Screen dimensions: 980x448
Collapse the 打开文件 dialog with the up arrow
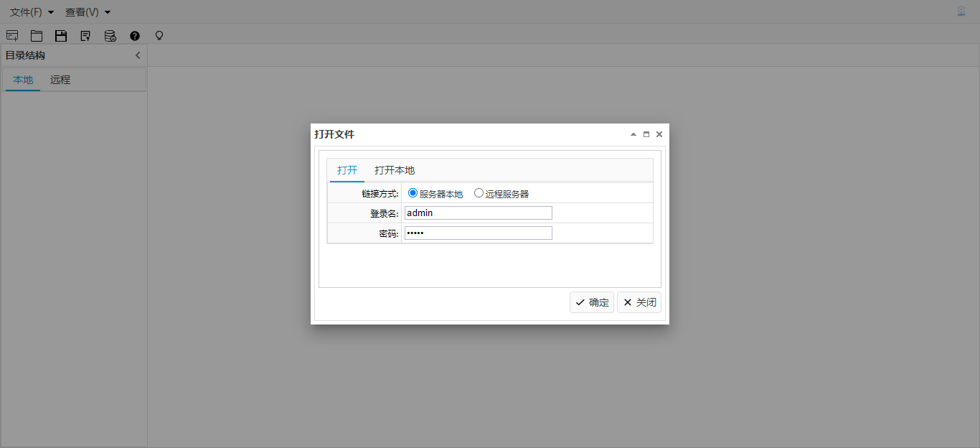pos(633,134)
